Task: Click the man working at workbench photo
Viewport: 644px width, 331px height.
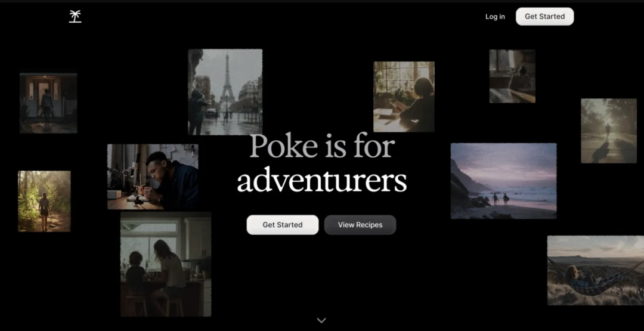Action: (x=153, y=177)
